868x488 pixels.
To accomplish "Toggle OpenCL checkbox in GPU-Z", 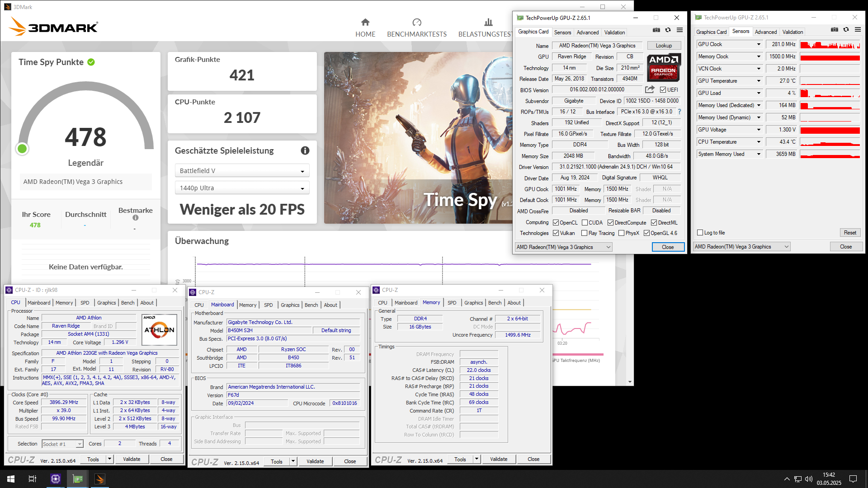I will pyautogui.click(x=556, y=223).
